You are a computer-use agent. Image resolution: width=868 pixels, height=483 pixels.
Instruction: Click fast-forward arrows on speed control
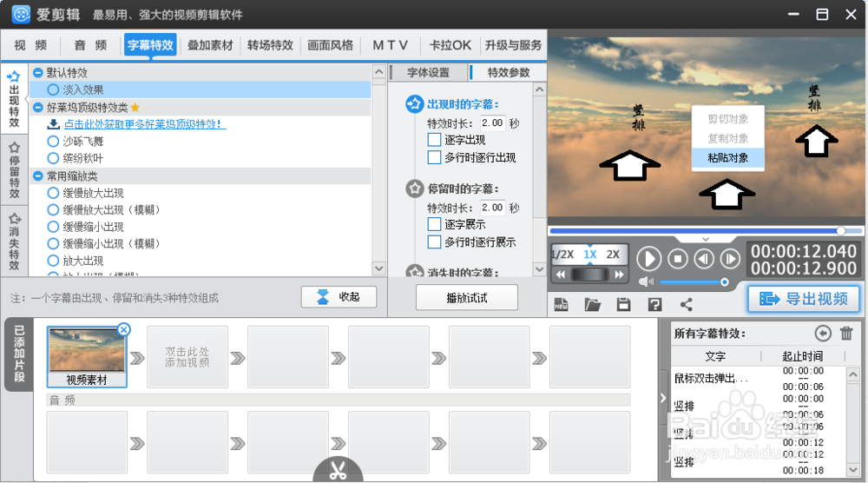point(619,275)
